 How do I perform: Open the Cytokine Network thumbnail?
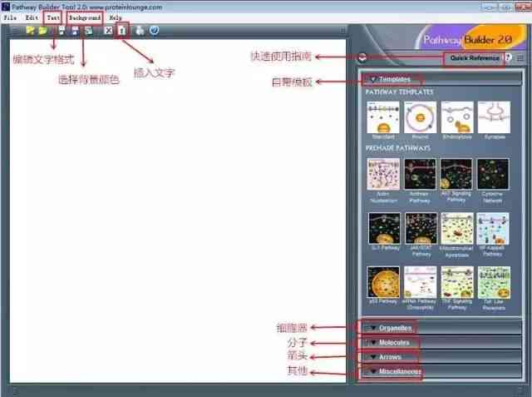[x=493, y=174]
